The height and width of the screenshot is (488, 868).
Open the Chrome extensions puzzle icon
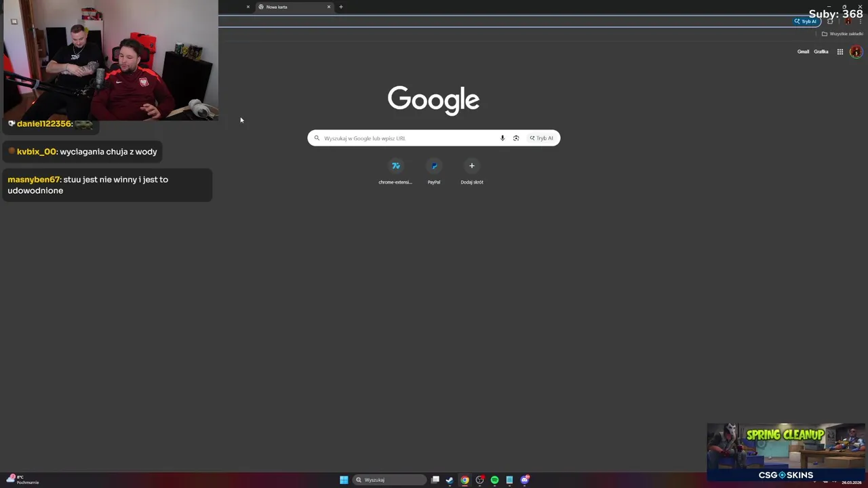tap(830, 22)
